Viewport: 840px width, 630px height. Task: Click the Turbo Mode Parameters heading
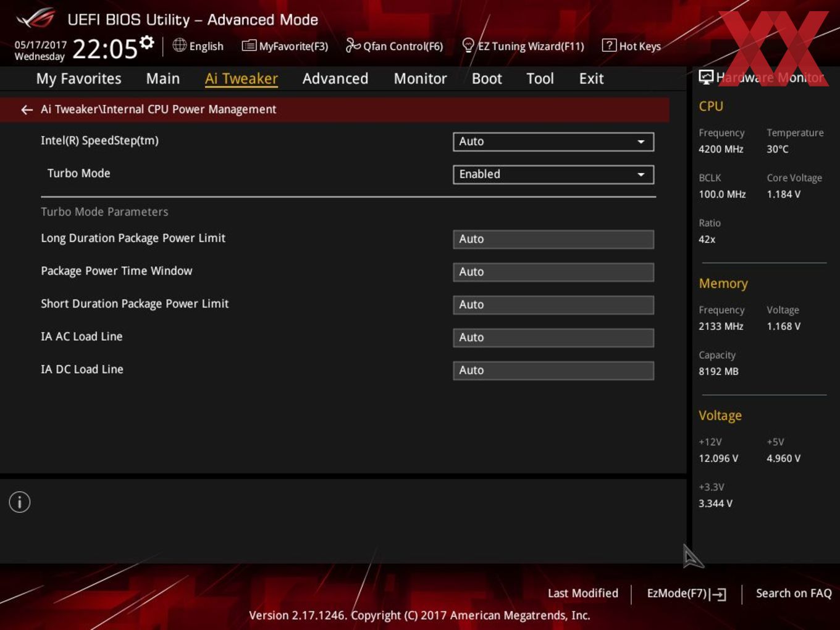pyautogui.click(x=104, y=211)
